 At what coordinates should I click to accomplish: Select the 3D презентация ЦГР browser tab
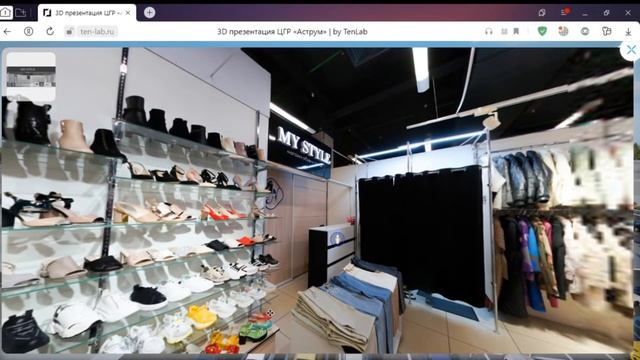[x=87, y=13]
